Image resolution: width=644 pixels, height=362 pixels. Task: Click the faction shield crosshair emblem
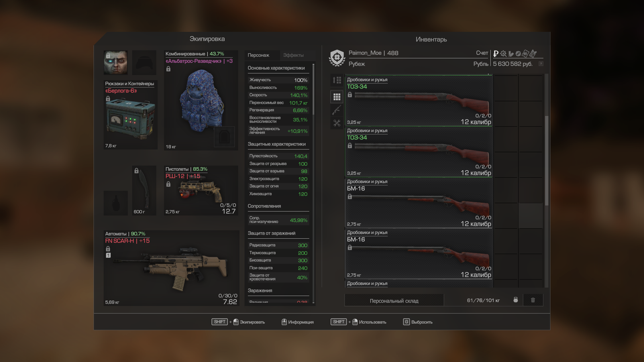coord(337,58)
